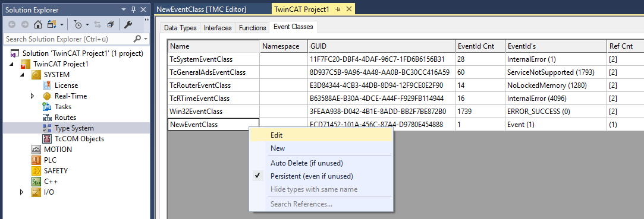This screenshot has height=219, width=644.
Task: Switch to NewEventClass [TMC Editor] tab
Action: [201, 9]
